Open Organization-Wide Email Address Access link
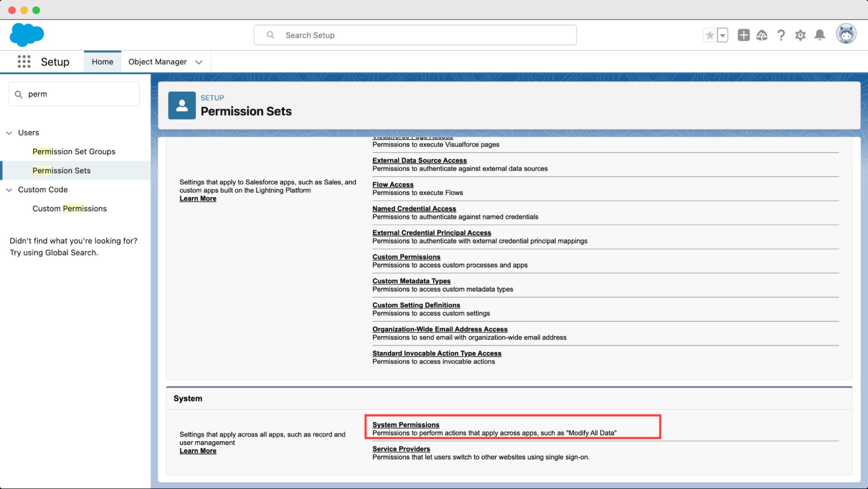The height and width of the screenshot is (489, 868). tap(440, 329)
